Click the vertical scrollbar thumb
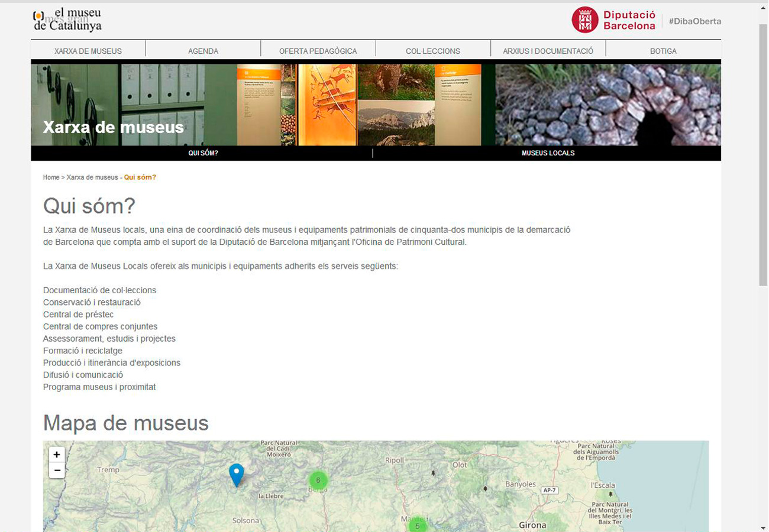Screen dimensions: 769x532 click(x=764, y=155)
